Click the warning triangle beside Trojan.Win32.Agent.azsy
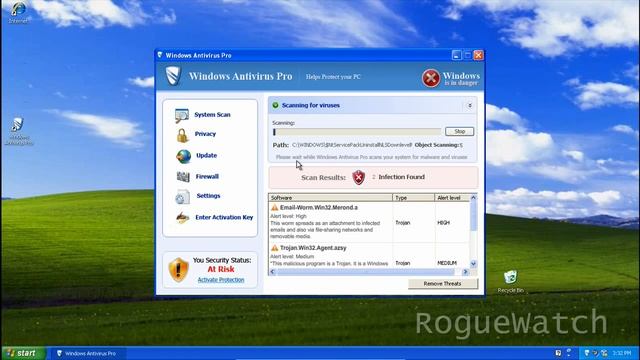This screenshot has height=360, width=640. pyautogui.click(x=274, y=248)
